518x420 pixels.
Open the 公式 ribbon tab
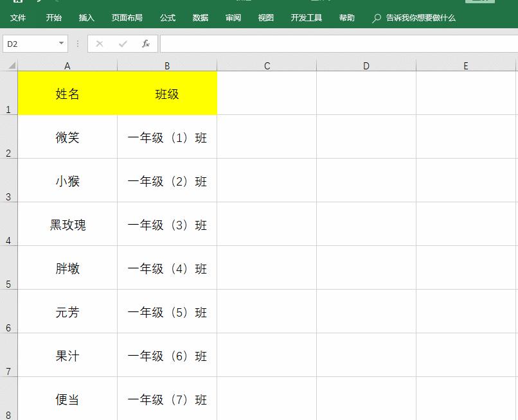(x=167, y=18)
